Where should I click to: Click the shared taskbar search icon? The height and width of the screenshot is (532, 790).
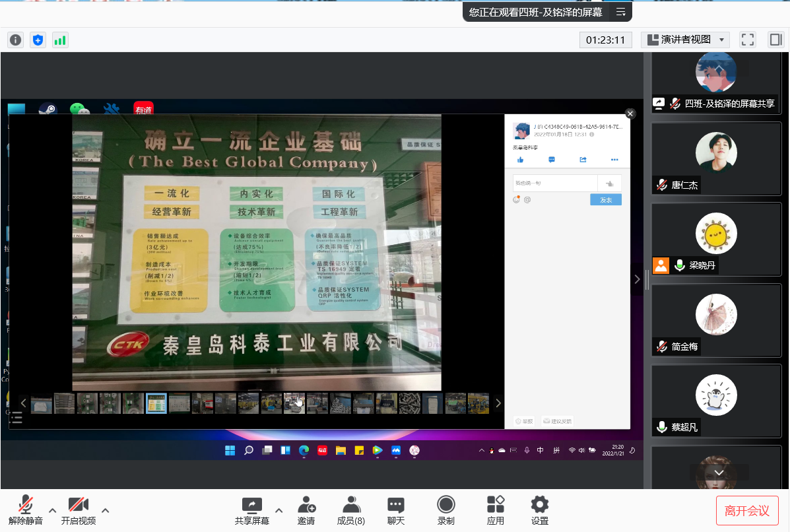click(x=249, y=450)
